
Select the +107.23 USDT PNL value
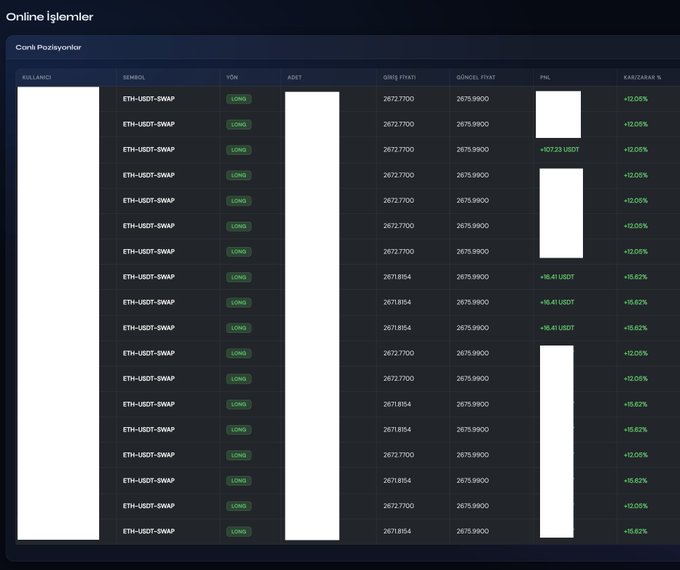pyautogui.click(x=559, y=150)
